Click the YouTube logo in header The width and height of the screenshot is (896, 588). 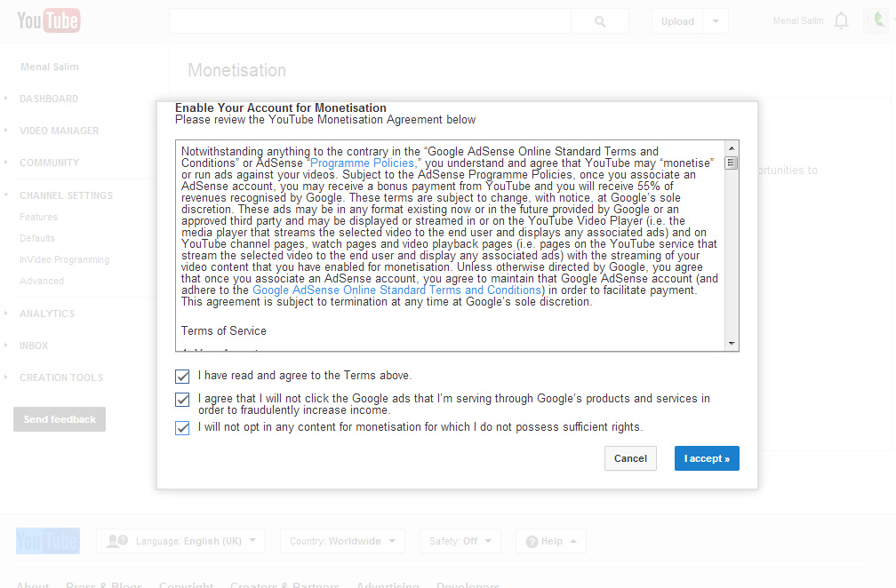tap(49, 20)
